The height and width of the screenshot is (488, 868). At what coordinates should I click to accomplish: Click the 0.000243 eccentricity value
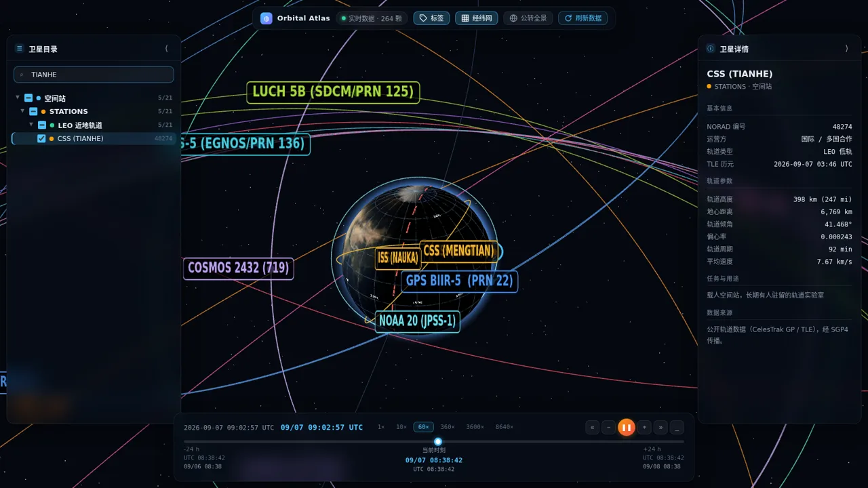pos(836,237)
